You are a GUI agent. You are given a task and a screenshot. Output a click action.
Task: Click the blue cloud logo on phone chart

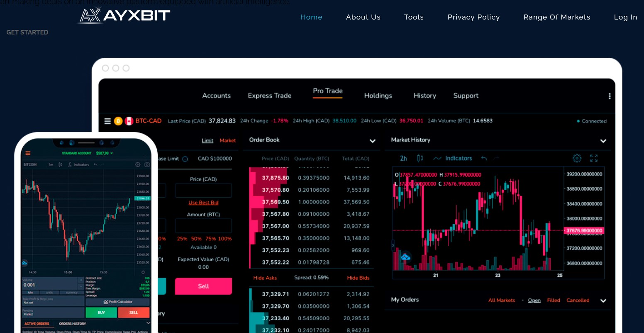[24, 263]
